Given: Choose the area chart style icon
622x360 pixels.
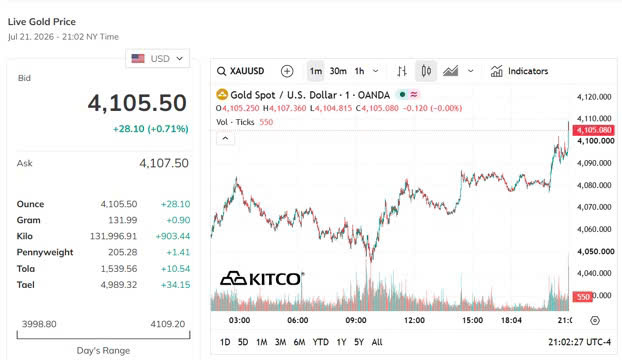Looking at the screenshot, I should 451,71.
